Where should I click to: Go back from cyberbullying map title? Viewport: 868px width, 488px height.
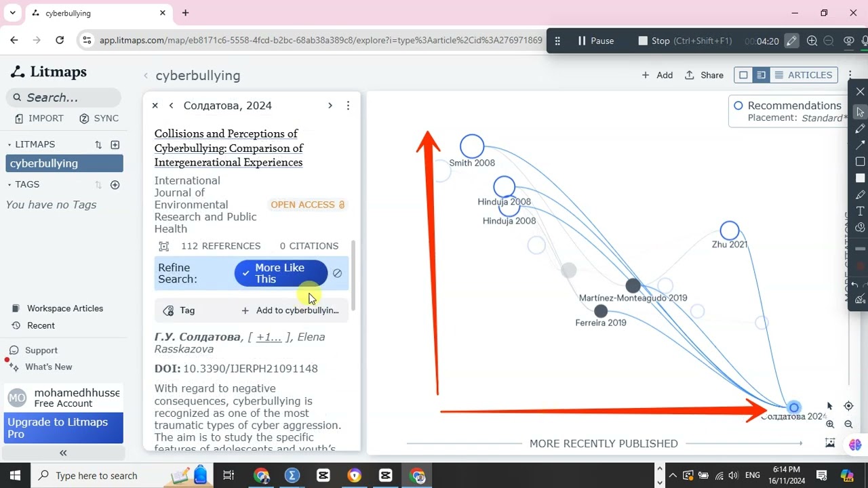pyautogui.click(x=145, y=76)
